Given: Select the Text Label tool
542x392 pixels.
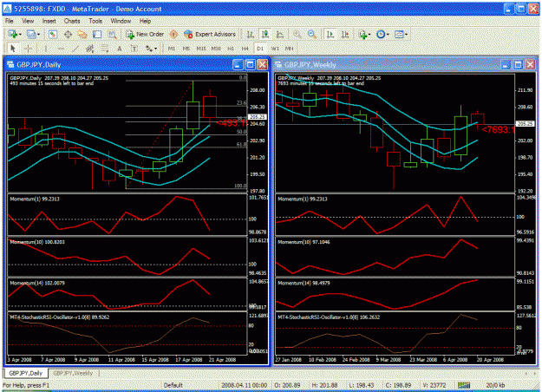Looking at the screenshot, I should pos(134,49).
